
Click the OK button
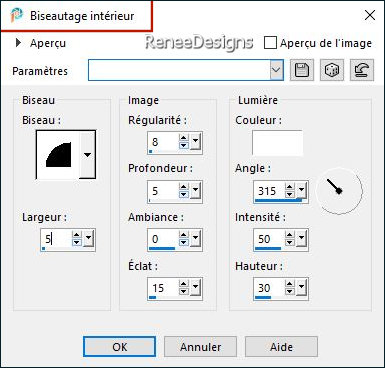(x=119, y=347)
